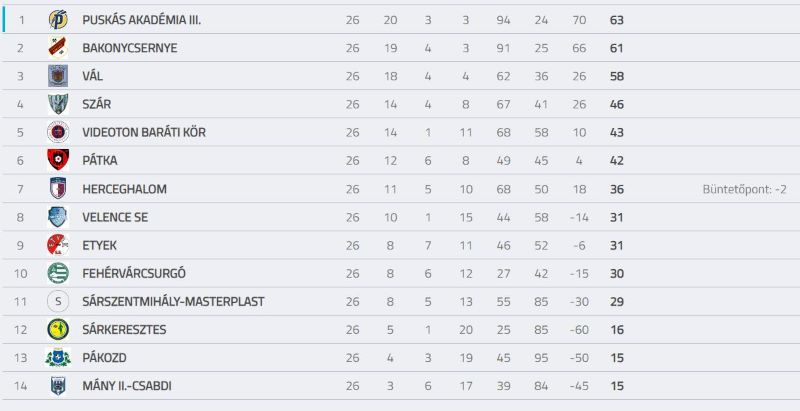Click the MÁNY II.-CSABDI team name
The width and height of the screenshot is (800, 411).
127,386
